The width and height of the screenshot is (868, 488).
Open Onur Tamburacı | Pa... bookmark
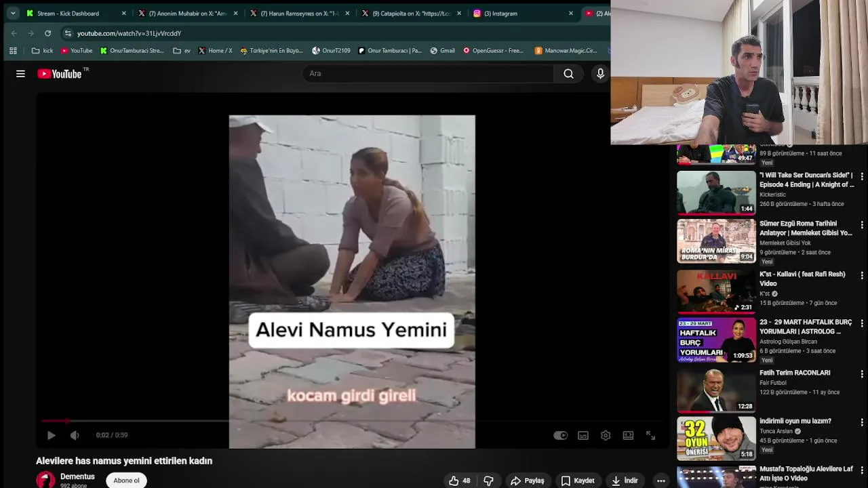click(x=390, y=50)
